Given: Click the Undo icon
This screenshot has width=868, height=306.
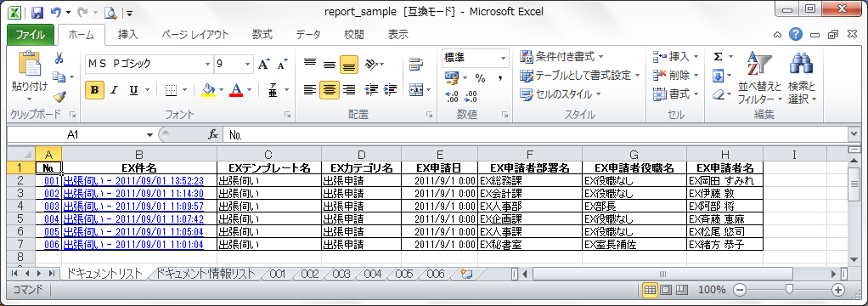Looking at the screenshot, I should point(55,12).
